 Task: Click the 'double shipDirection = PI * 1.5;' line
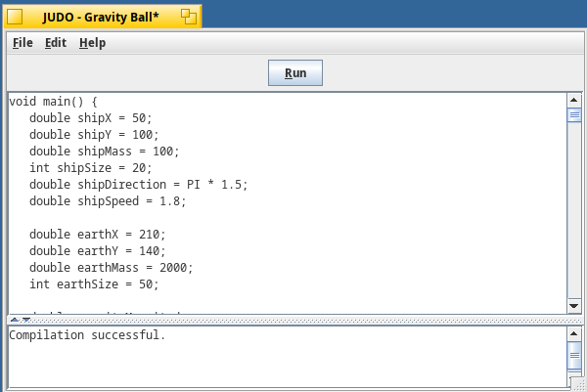click(139, 185)
